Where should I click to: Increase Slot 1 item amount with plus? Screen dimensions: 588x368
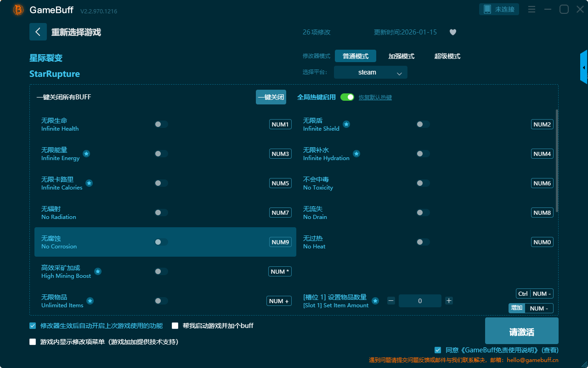[x=449, y=301]
